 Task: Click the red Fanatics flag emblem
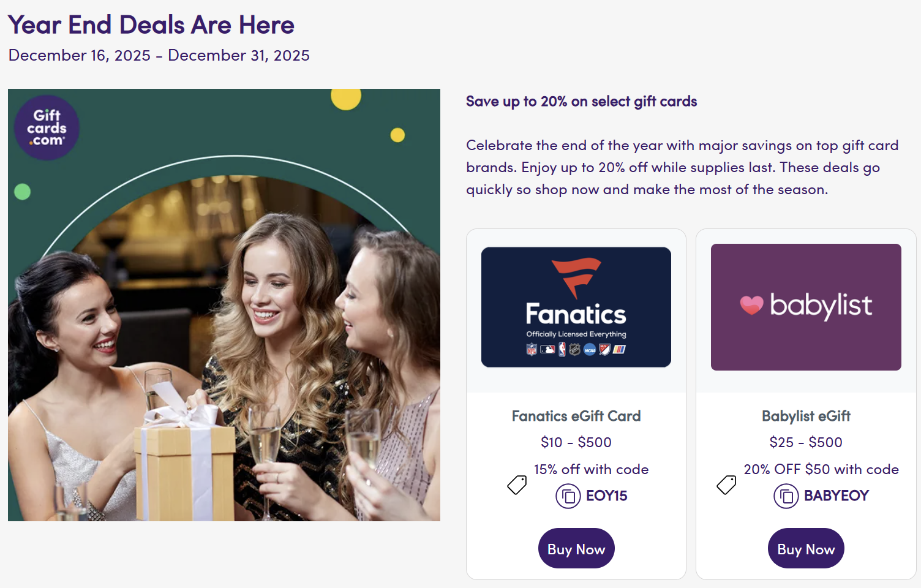[x=575, y=276]
